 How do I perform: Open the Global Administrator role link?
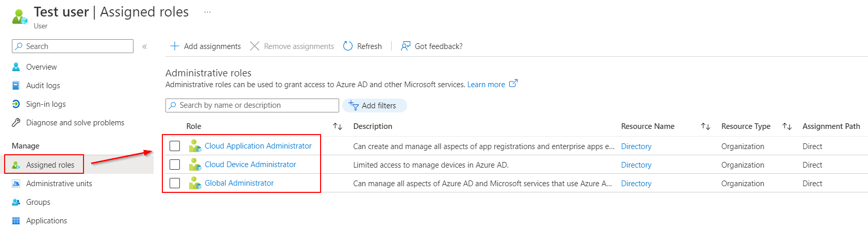click(239, 183)
